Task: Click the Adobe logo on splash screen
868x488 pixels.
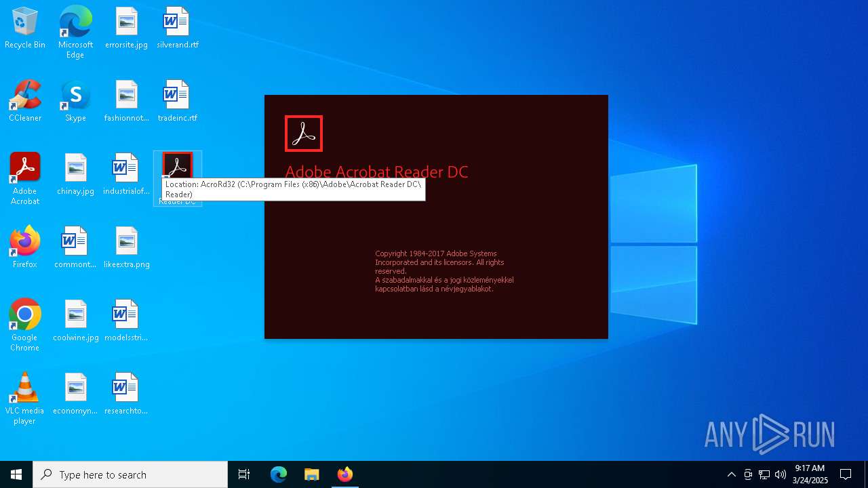Action: tap(304, 134)
